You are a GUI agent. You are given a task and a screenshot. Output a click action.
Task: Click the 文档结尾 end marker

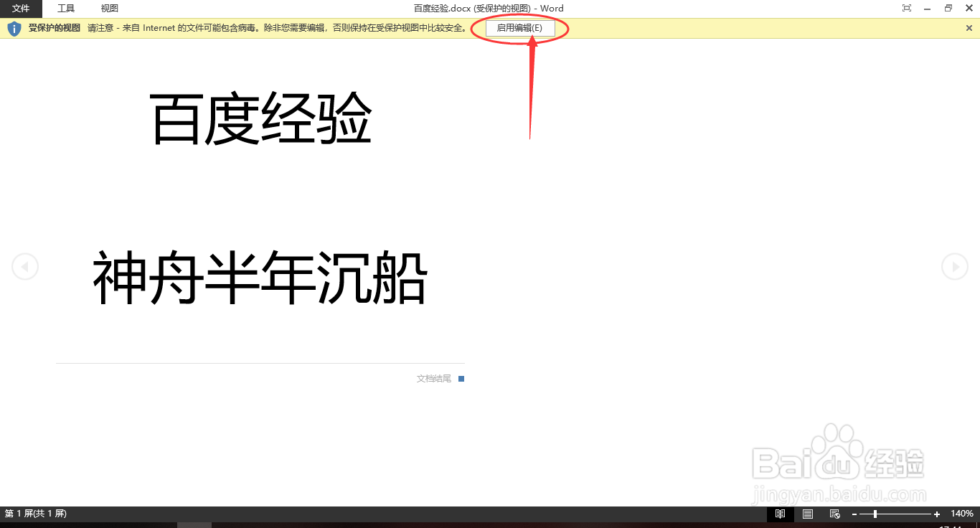tap(434, 378)
